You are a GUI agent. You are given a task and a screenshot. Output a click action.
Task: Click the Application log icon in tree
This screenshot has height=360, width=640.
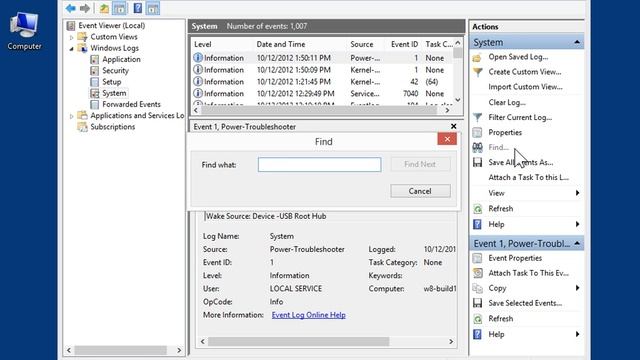[x=95, y=60]
